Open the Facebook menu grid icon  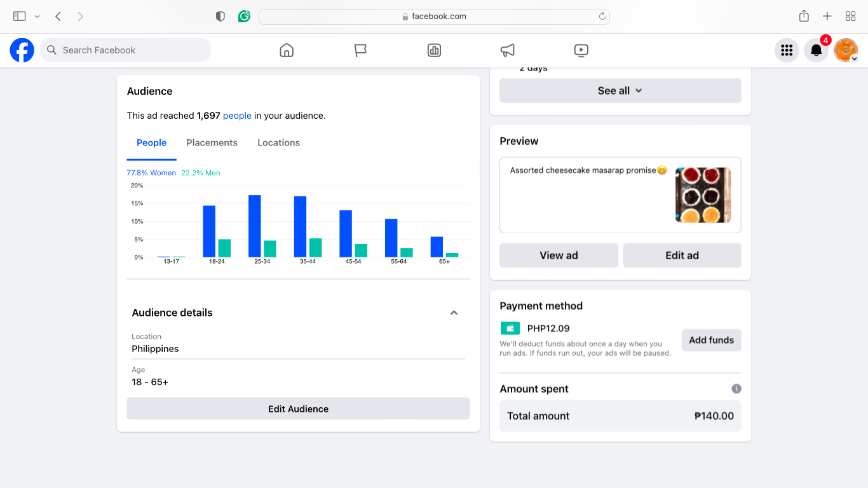tap(787, 50)
